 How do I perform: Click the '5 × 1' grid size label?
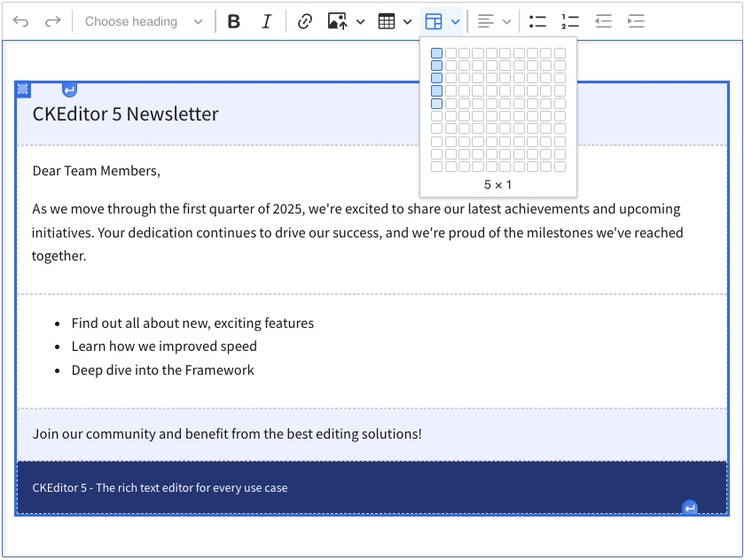point(497,184)
